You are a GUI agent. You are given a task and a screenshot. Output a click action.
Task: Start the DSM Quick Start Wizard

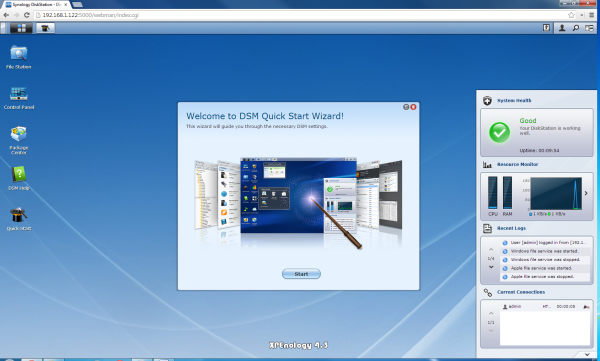(301, 274)
